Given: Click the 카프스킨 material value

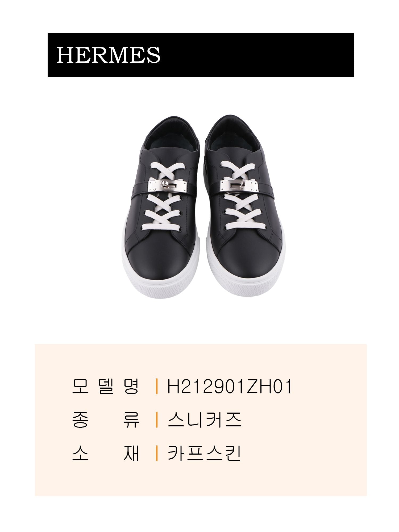Looking at the screenshot, I should pyautogui.click(x=205, y=453).
